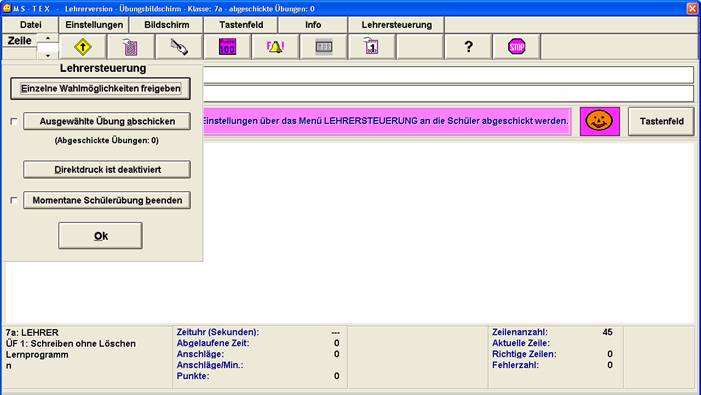Viewport: 701px width, 395px height.
Task: Click the page number 1 toolbar icon
Action: 372,47
